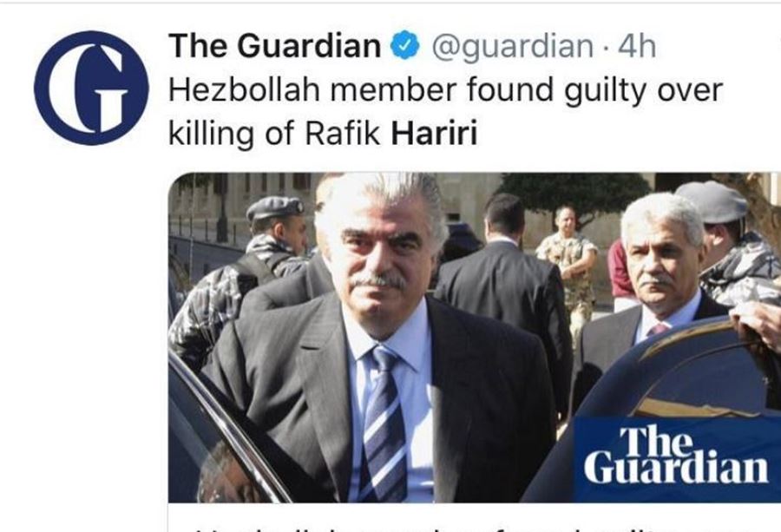The width and height of the screenshot is (781, 532).
Task: Open the article card photo
Action: 474,338
